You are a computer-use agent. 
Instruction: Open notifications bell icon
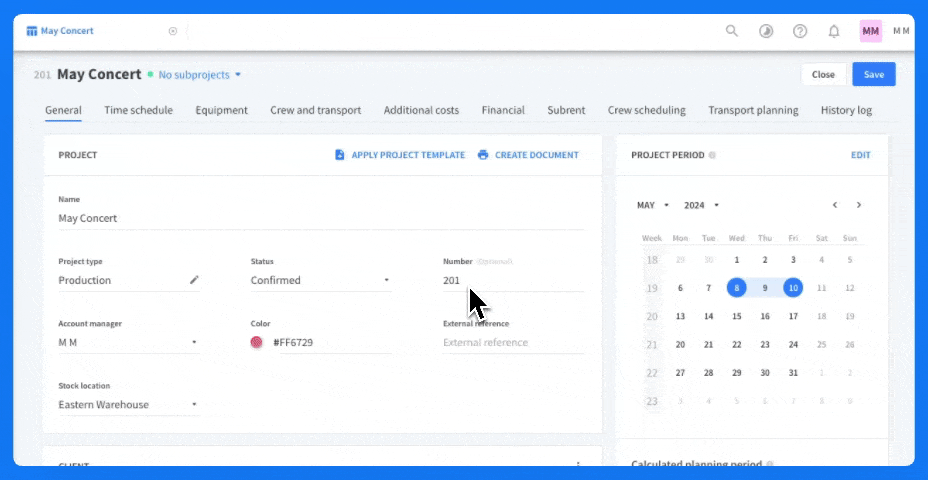click(x=834, y=31)
